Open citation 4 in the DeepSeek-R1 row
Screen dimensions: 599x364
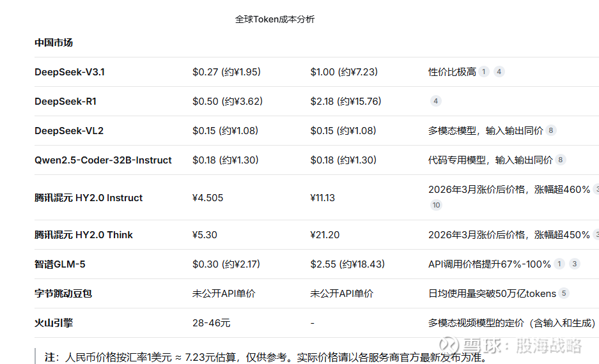(436, 102)
